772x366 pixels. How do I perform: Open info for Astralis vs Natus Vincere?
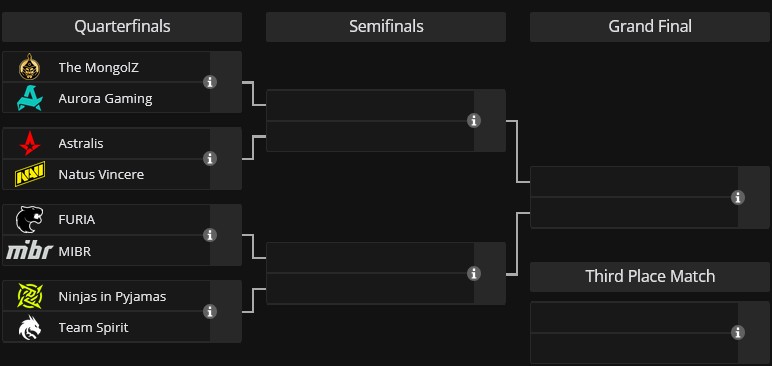point(210,159)
